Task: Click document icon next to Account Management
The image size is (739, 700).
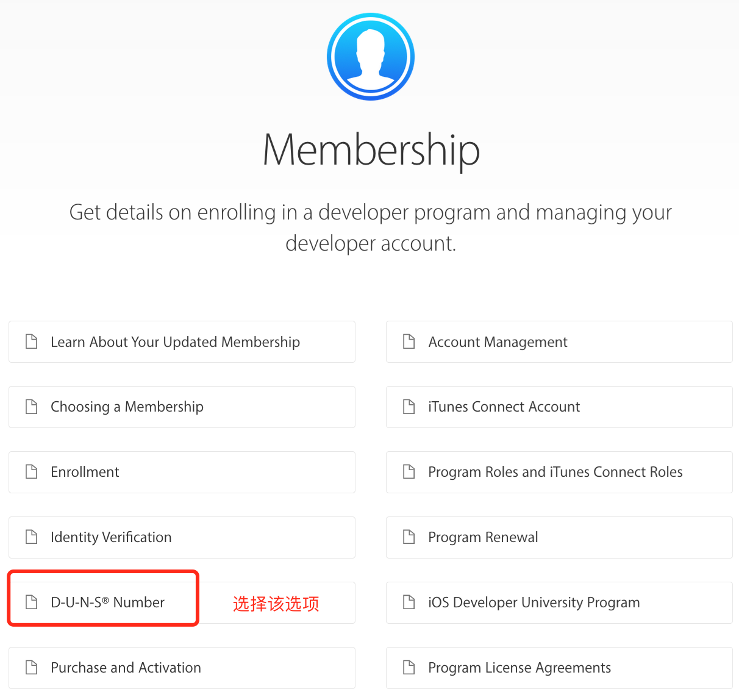Action: coord(409,341)
